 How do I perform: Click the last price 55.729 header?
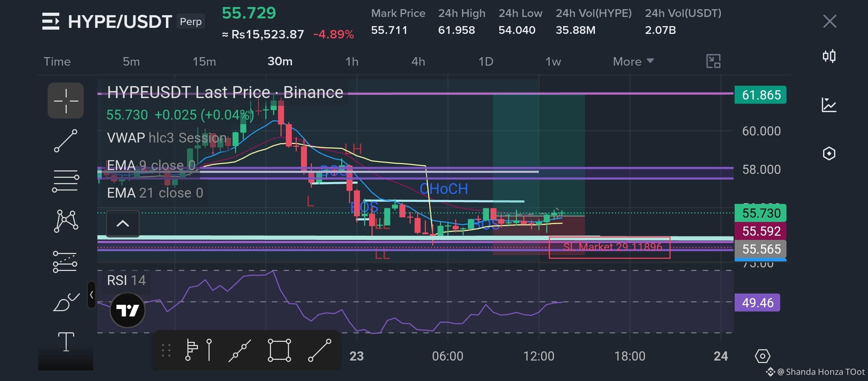point(249,13)
